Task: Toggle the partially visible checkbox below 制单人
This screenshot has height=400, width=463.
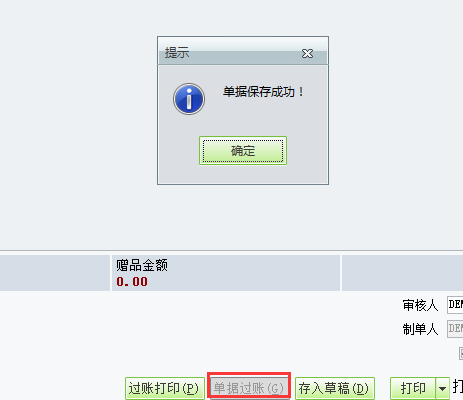Action: point(461,353)
